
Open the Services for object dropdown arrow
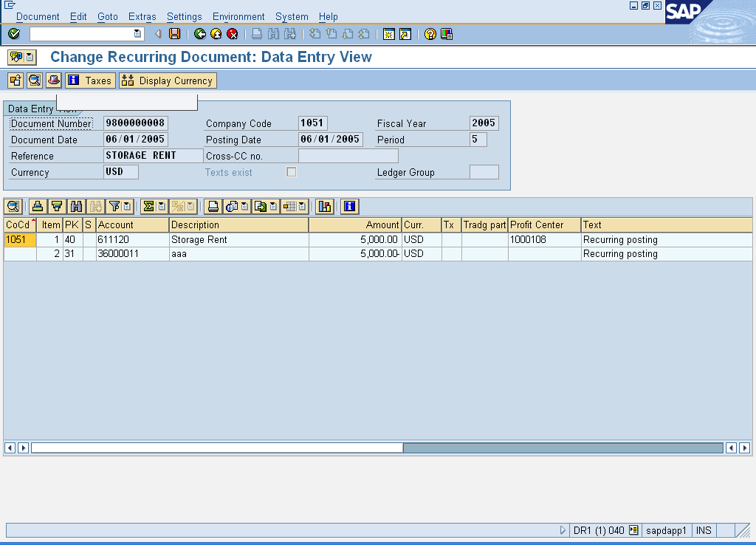pos(30,57)
